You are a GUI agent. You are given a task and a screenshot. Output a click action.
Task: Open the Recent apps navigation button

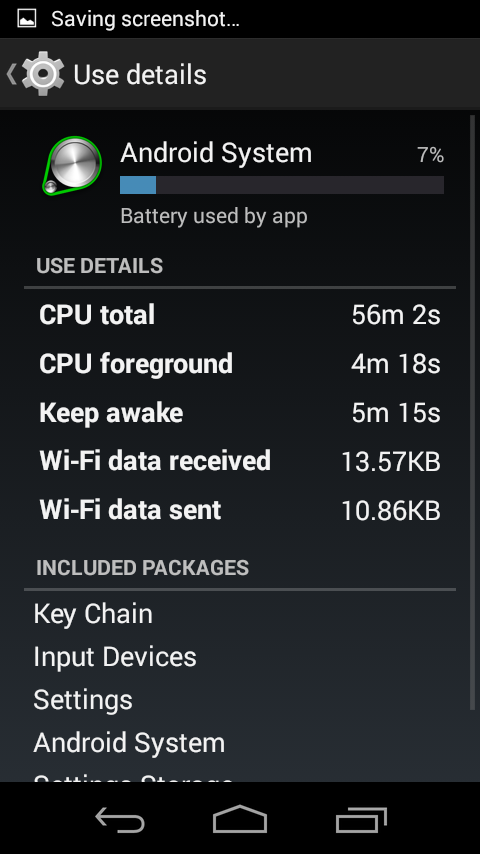pos(361,819)
